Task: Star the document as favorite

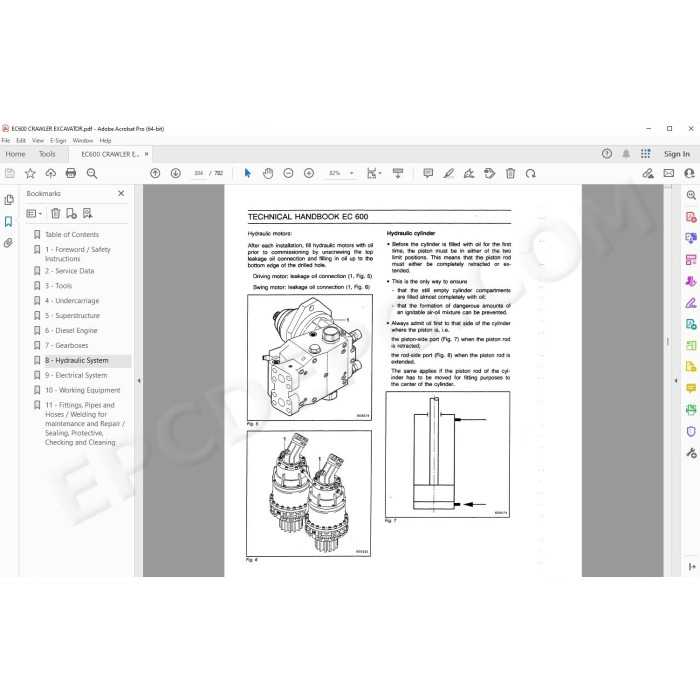Action: click(30, 173)
